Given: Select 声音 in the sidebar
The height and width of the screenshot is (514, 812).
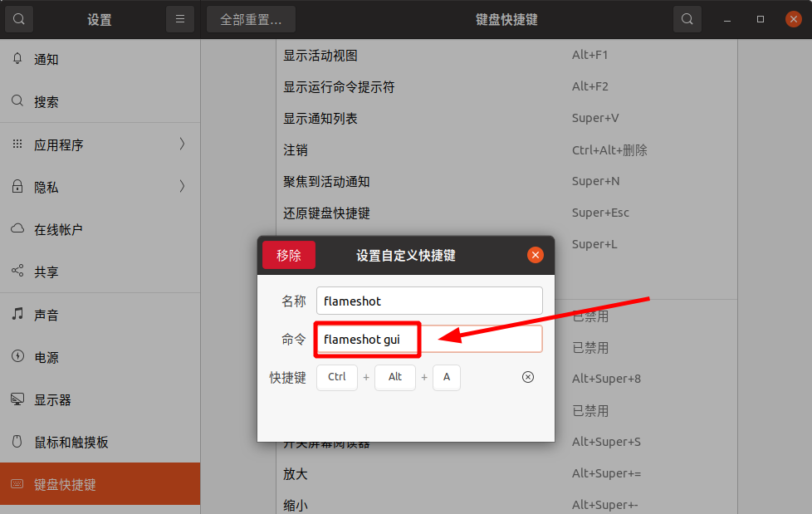Looking at the screenshot, I should [100, 315].
